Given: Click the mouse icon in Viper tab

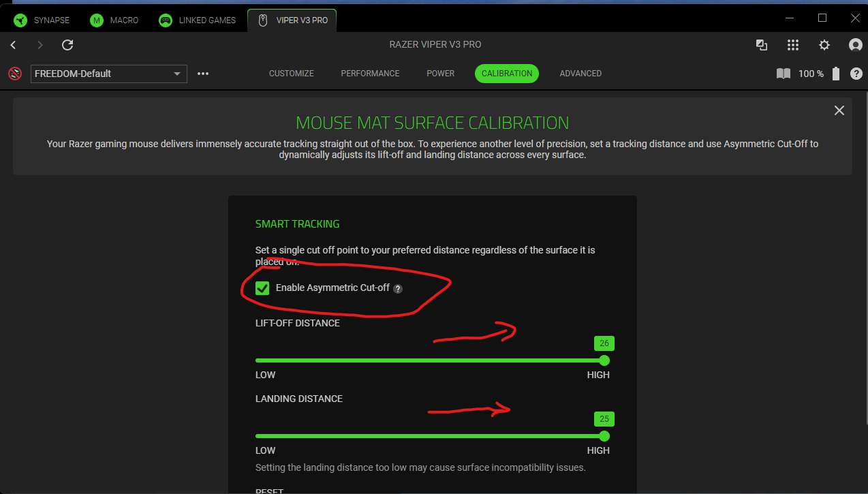Looking at the screenshot, I should point(263,20).
